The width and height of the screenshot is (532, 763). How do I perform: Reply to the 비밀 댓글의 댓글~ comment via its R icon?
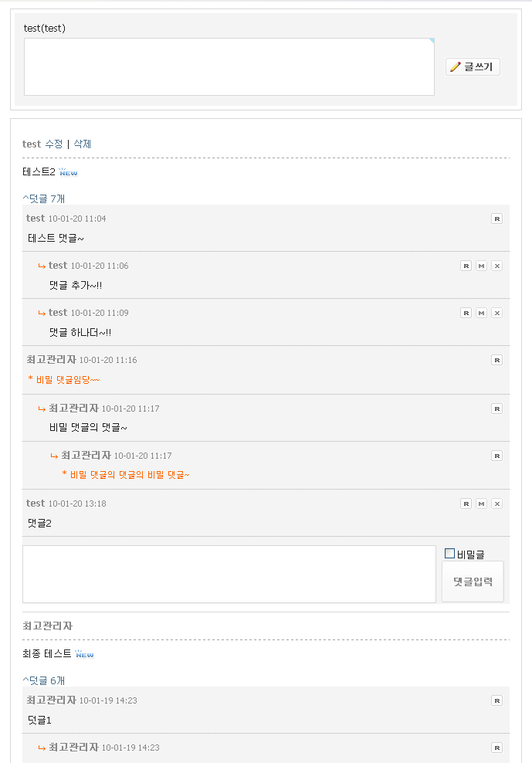(496, 409)
